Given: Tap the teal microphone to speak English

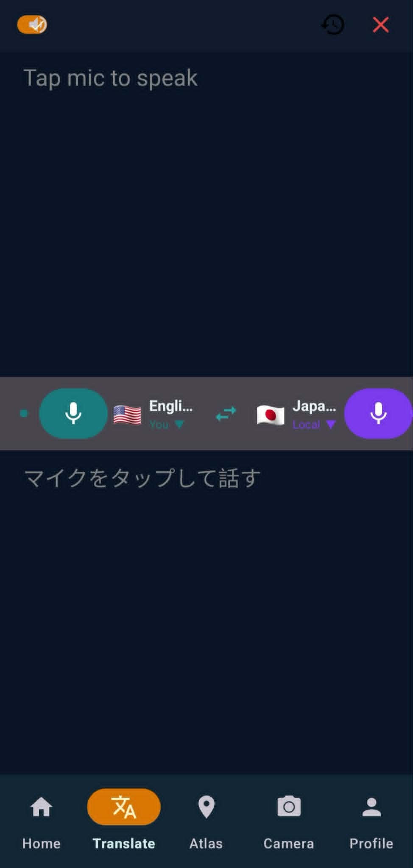Looking at the screenshot, I should (x=73, y=413).
